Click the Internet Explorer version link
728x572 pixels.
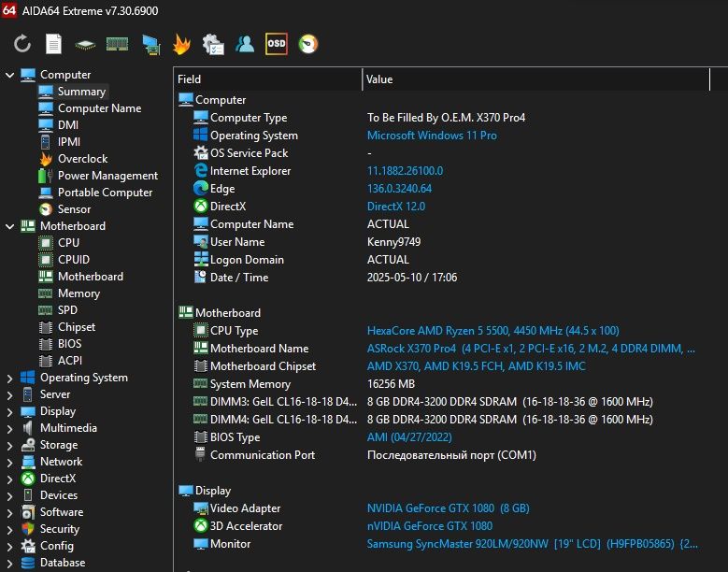point(405,171)
